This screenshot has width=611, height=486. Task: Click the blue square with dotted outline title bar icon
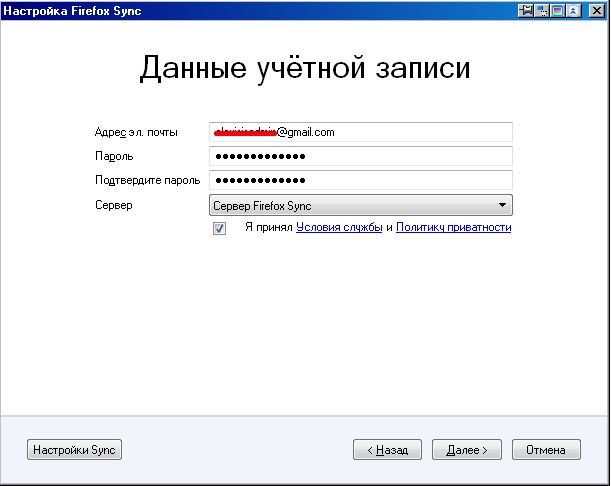tap(542, 11)
